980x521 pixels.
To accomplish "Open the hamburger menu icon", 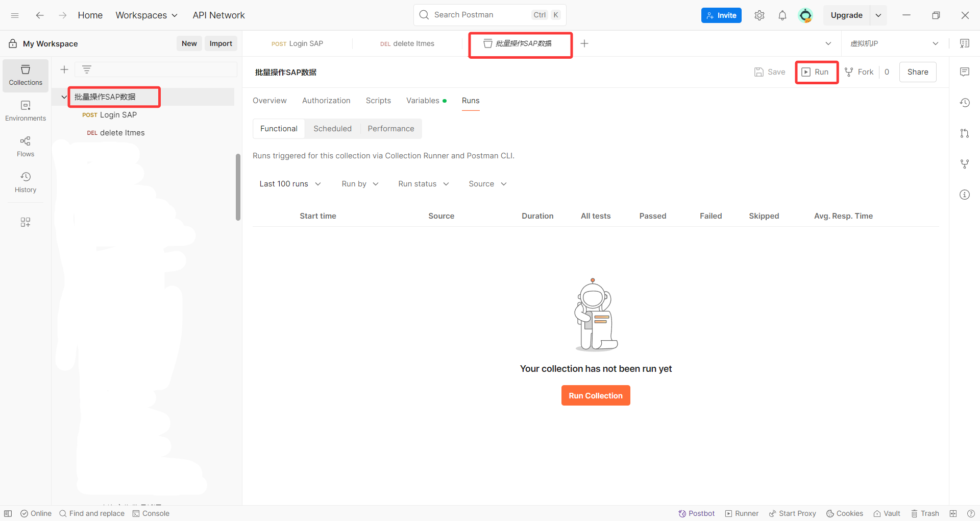I will point(15,15).
